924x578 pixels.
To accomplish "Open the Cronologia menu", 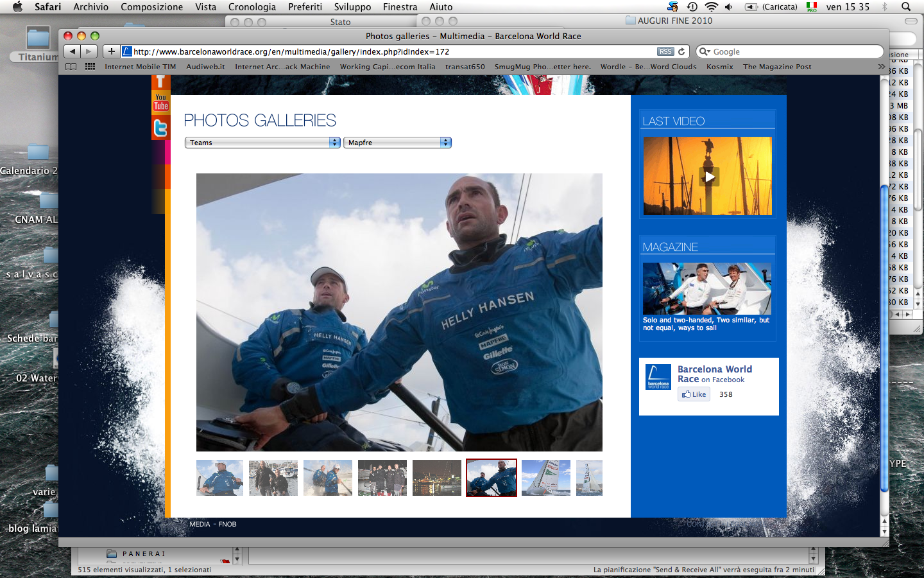I will [x=252, y=7].
